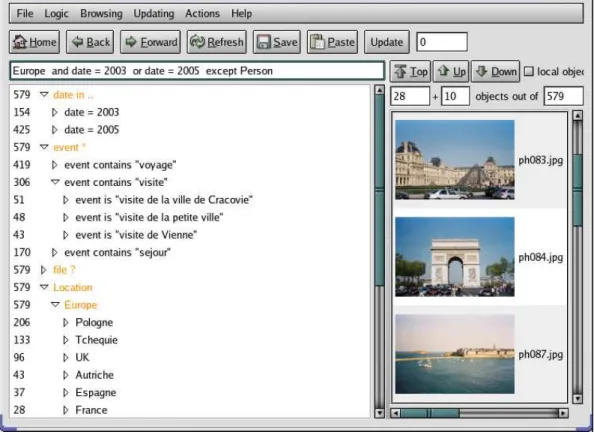Image resolution: width=594 pixels, height=435 pixels.
Task: Open the Updating menu
Action: (x=154, y=14)
